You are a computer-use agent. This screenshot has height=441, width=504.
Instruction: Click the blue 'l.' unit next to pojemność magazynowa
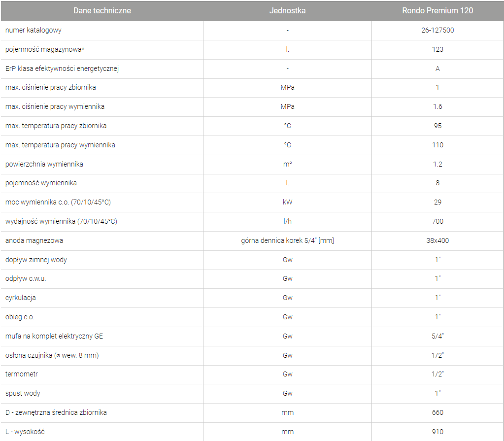287,49
